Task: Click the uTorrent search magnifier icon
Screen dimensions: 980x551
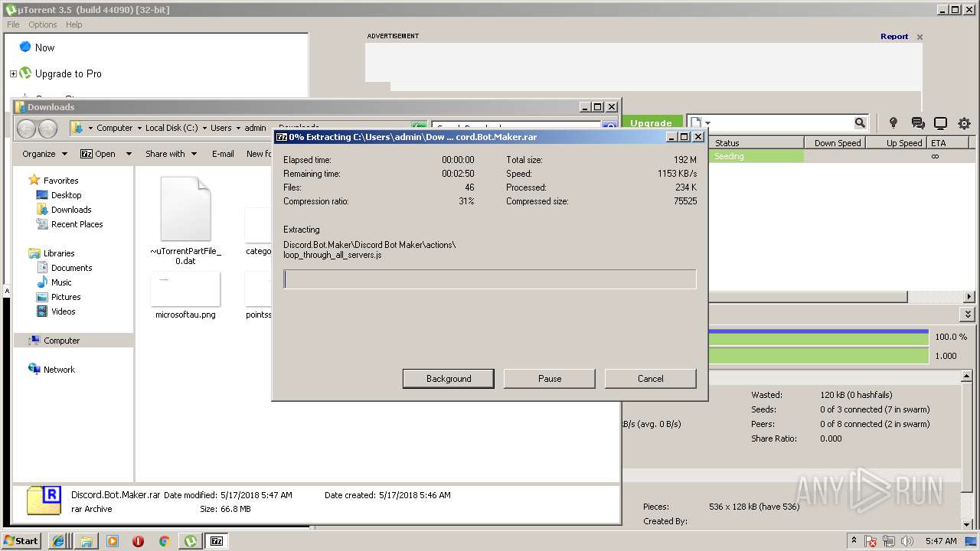Action: 860,122
